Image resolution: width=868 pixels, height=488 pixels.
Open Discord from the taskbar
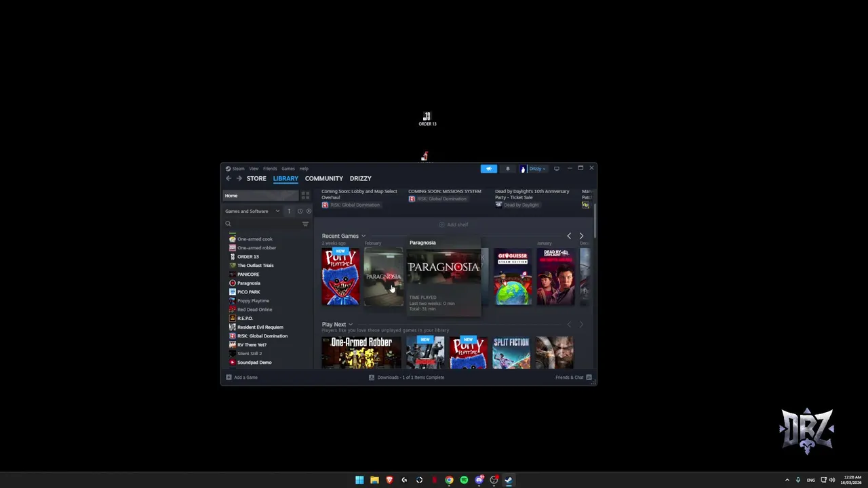click(479, 480)
